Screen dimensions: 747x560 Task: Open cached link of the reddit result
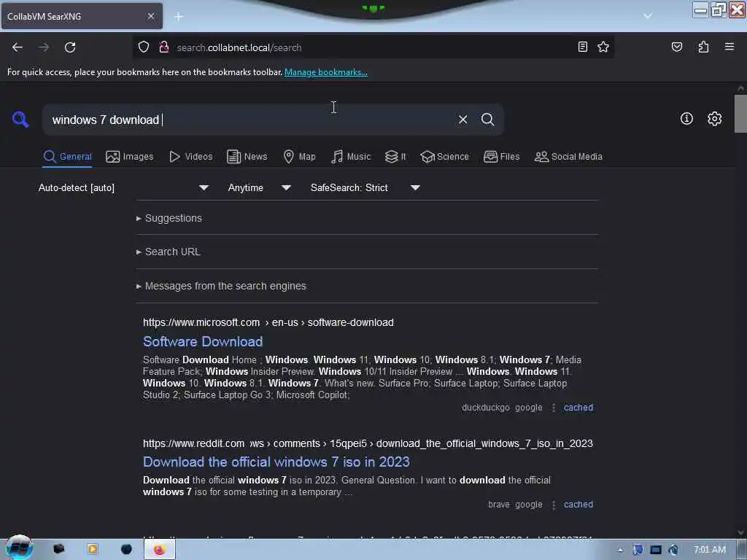(578, 505)
